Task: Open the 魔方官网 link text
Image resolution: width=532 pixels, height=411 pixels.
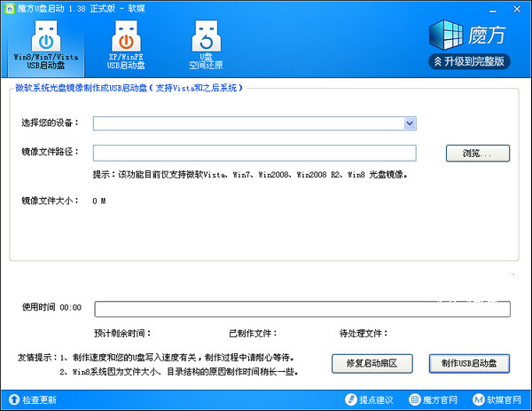Action: pos(440,399)
